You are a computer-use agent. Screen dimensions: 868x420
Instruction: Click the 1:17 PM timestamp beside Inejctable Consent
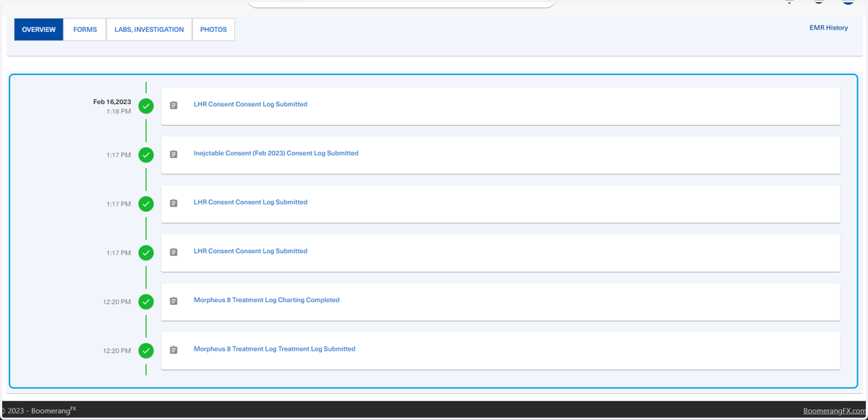pyautogui.click(x=119, y=155)
